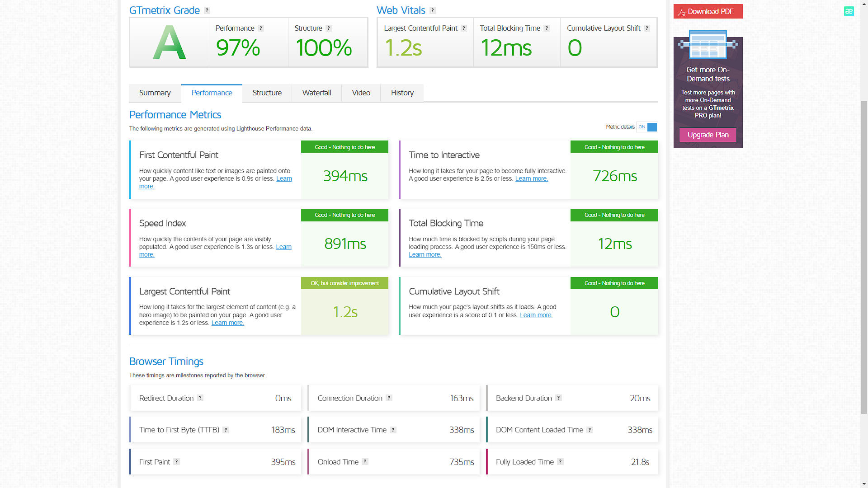Open the Performance score help tooltip icon

tap(261, 28)
